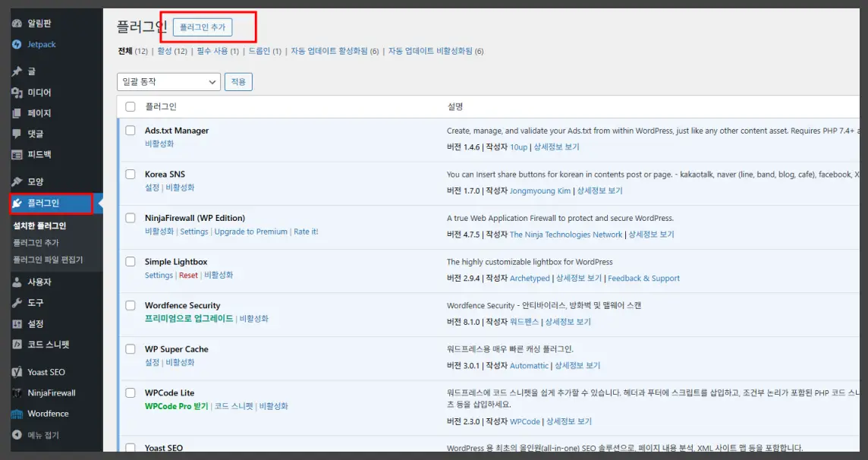Screen dimensions: 868x460
Task: Open 플러그인 파일 편집기 submenu item
Action: 48,260
